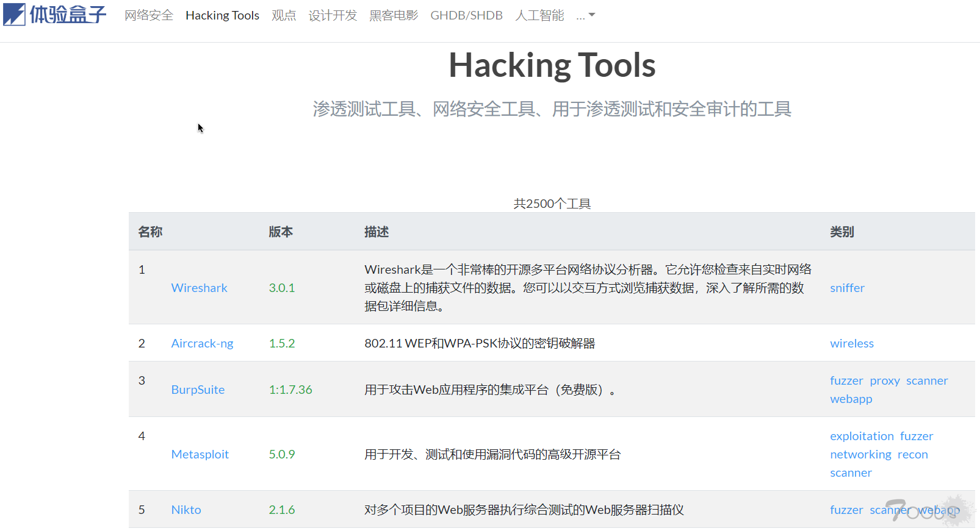Click webapp category in BurpSuite row

(851, 399)
